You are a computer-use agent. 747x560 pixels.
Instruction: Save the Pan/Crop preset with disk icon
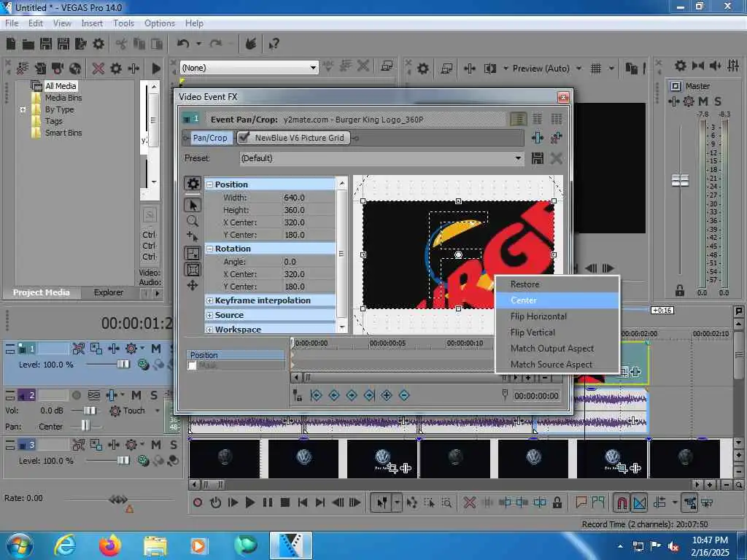coord(538,158)
